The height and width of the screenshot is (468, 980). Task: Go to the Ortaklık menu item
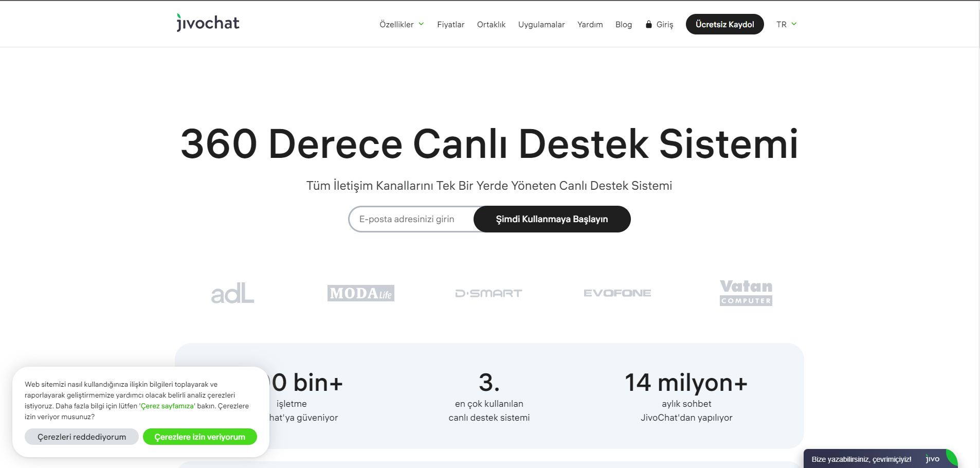click(x=491, y=24)
